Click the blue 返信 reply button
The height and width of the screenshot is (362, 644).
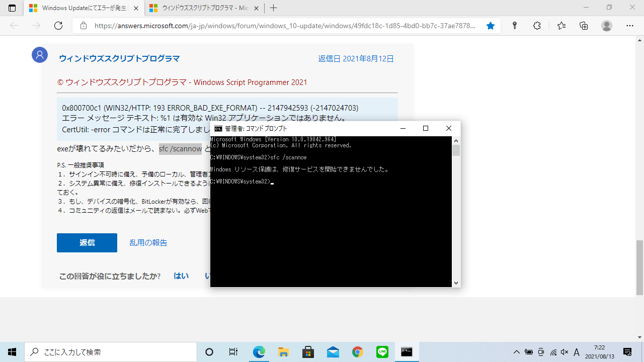87,243
